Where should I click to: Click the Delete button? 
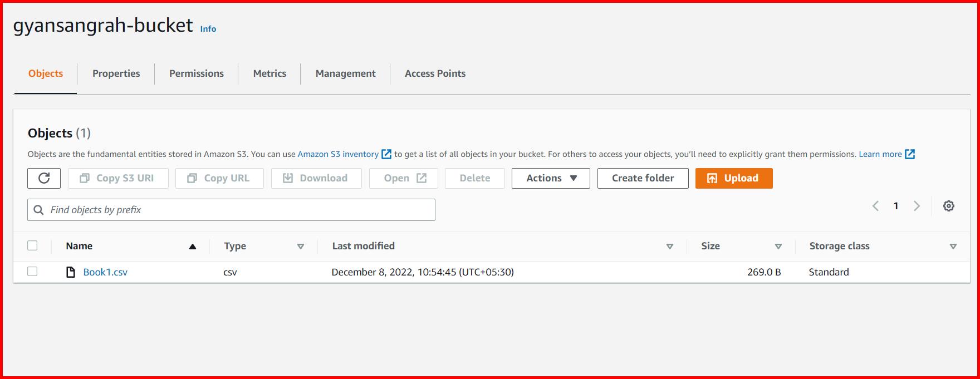tap(475, 178)
